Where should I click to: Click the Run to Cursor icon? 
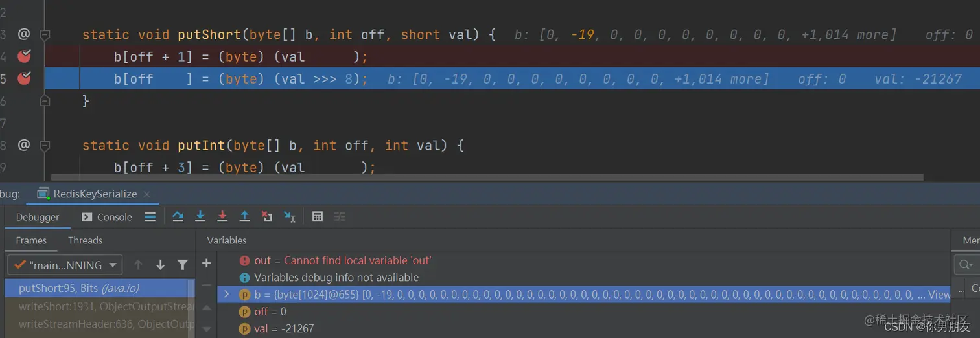point(289,217)
